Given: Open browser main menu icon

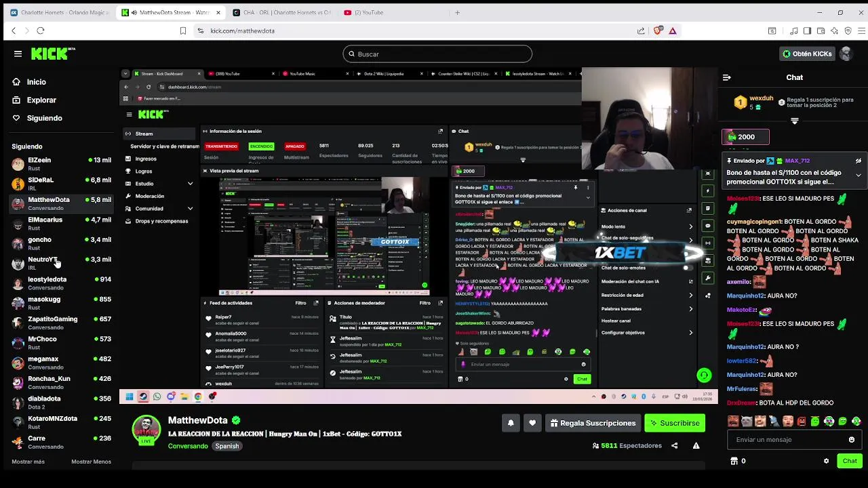Looking at the screenshot, I should click(861, 30).
